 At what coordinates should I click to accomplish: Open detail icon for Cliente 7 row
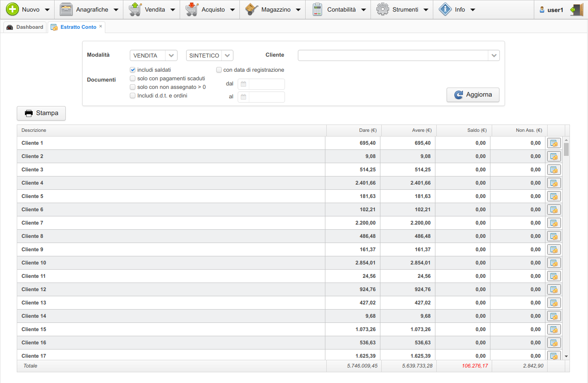pyautogui.click(x=554, y=223)
